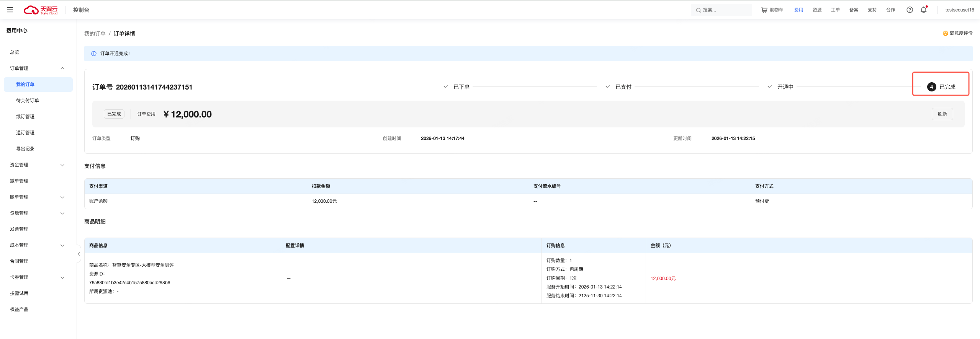Go to 发票管理 in the sidebar

[19, 229]
